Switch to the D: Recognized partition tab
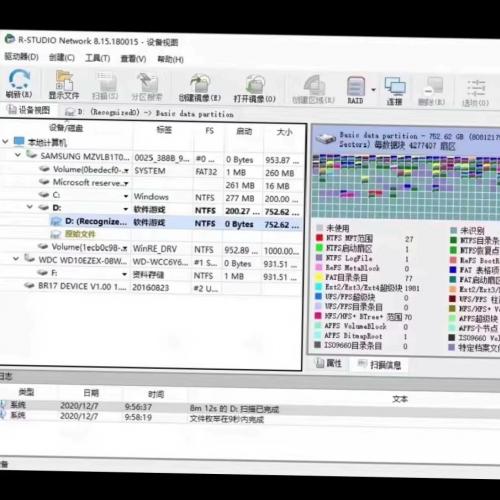The width and height of the screenshot is (500, 500). [149, 113]
